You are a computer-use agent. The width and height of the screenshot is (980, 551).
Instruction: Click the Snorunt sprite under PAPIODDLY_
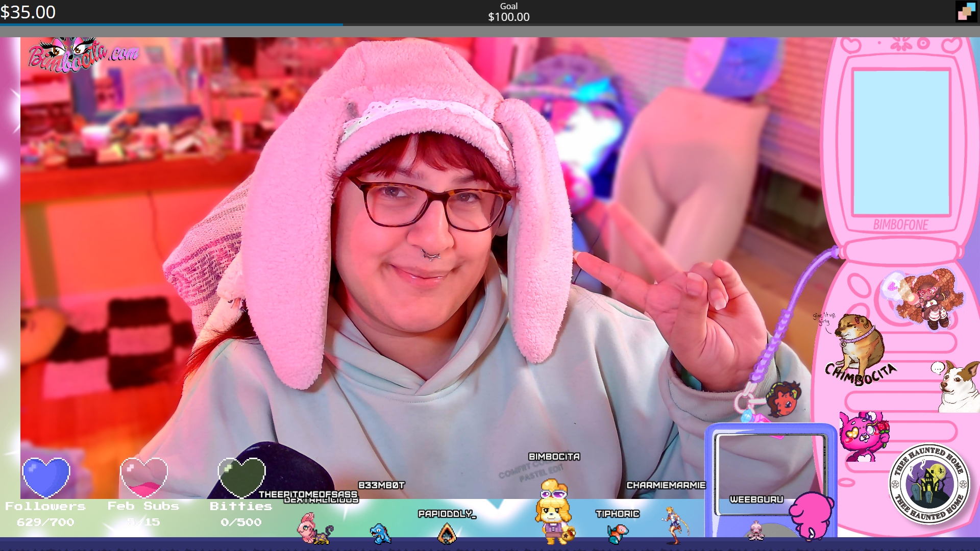pos(447,534)
